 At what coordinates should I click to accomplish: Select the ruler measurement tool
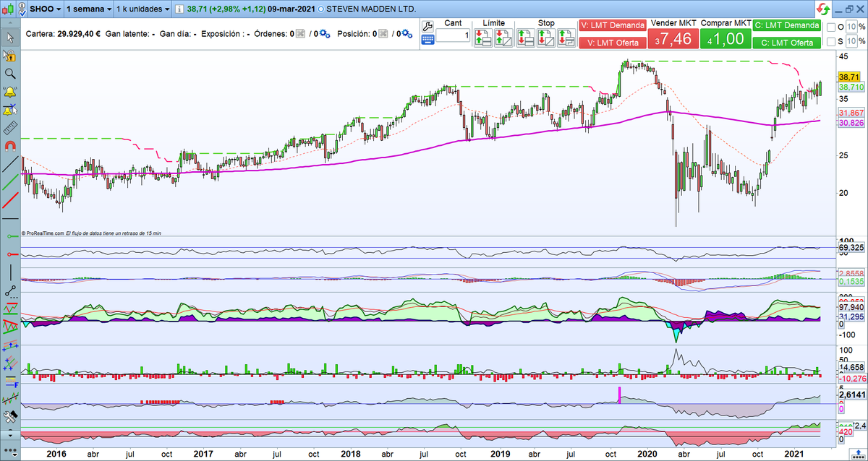pyautogui.click(x=10, y=128)
